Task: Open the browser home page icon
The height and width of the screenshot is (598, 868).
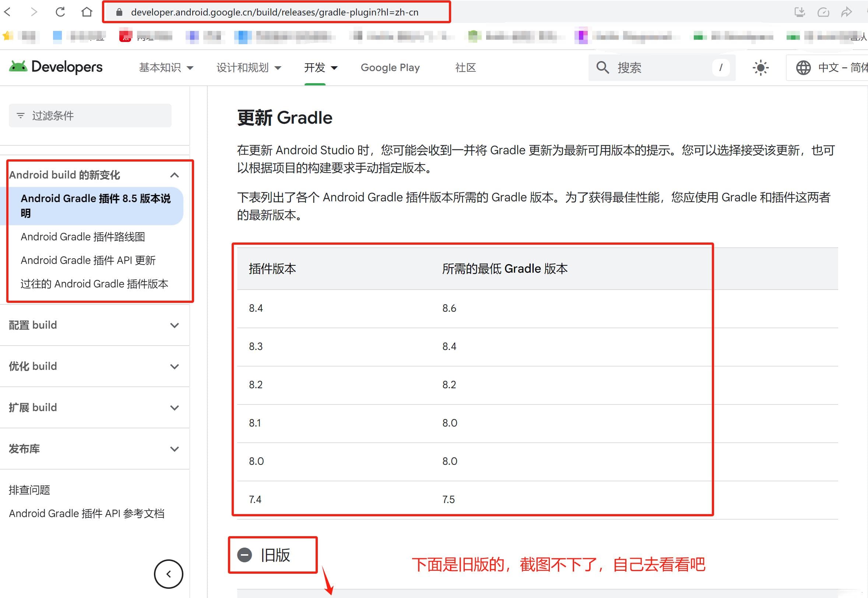Action: click(x=87, y=12)
